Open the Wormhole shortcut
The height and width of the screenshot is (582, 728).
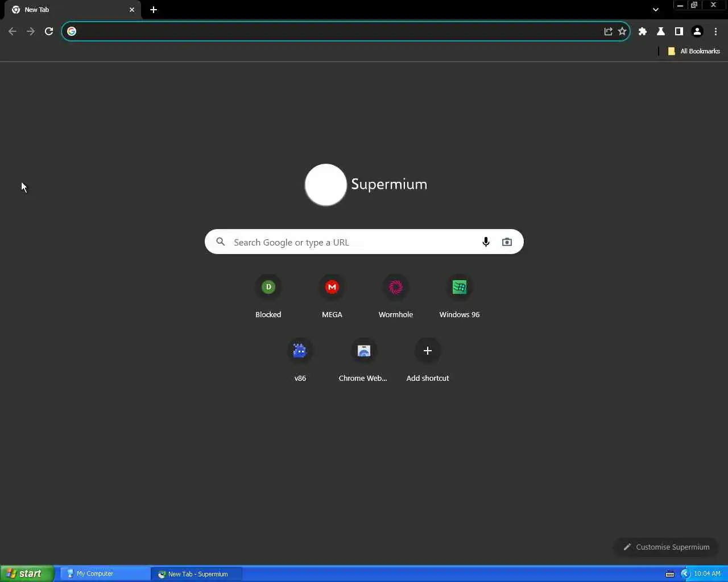tap(396, 297)
